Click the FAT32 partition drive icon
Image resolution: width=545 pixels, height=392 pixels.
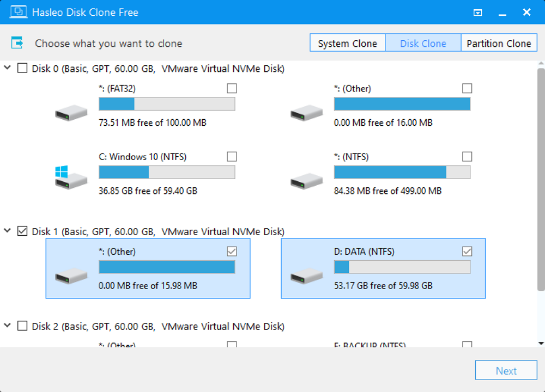(x=71, y=113)
